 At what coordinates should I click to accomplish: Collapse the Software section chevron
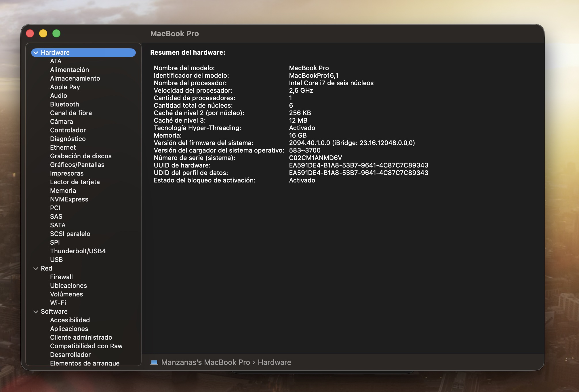(36, 312)
